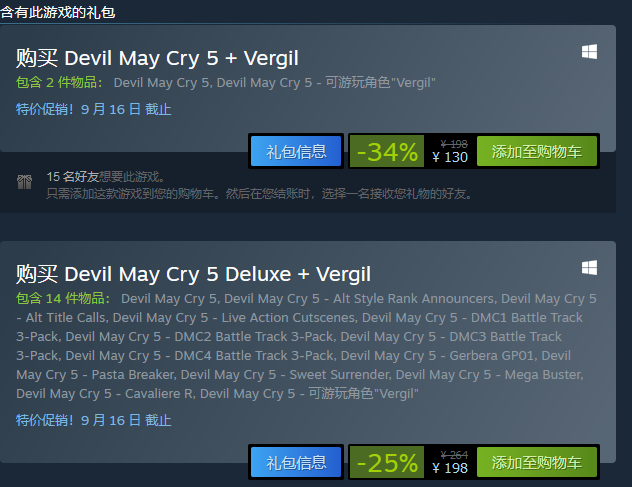
Task: Click the -25% discount badge
Action: [x=387, y=463]
